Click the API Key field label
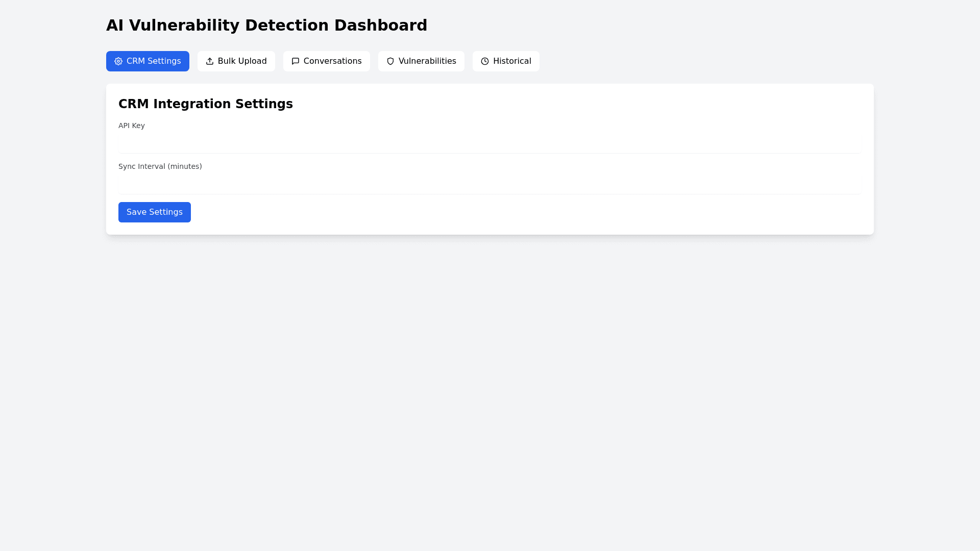980x551 pixels. tap(132, 126)
